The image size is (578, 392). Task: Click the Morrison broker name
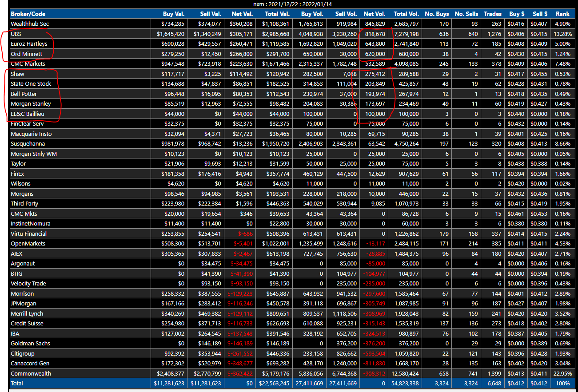(x=22, y=293)
